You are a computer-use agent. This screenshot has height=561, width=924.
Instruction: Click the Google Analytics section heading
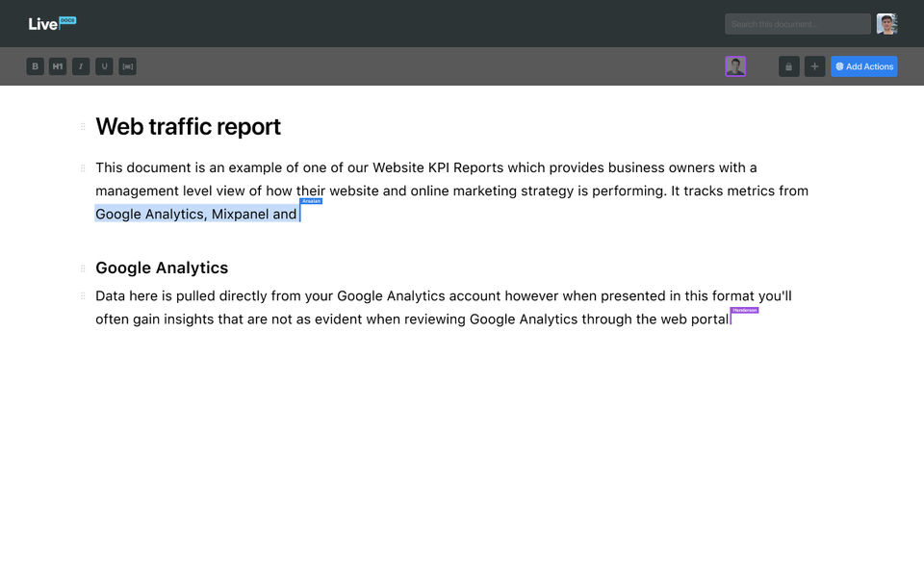point(162,268)
